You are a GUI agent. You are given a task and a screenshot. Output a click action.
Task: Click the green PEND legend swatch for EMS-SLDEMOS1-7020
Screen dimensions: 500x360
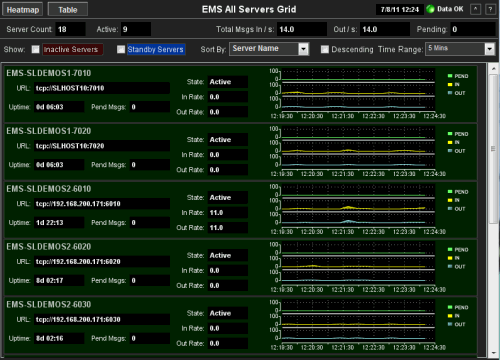(450, 134)
